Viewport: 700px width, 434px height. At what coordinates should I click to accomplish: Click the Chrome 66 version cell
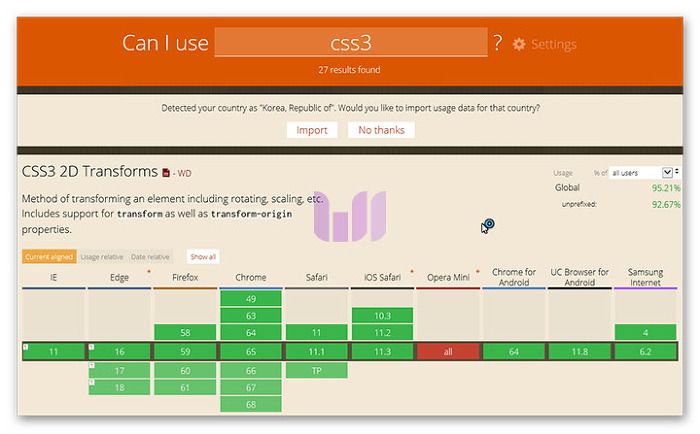(251, 371)
